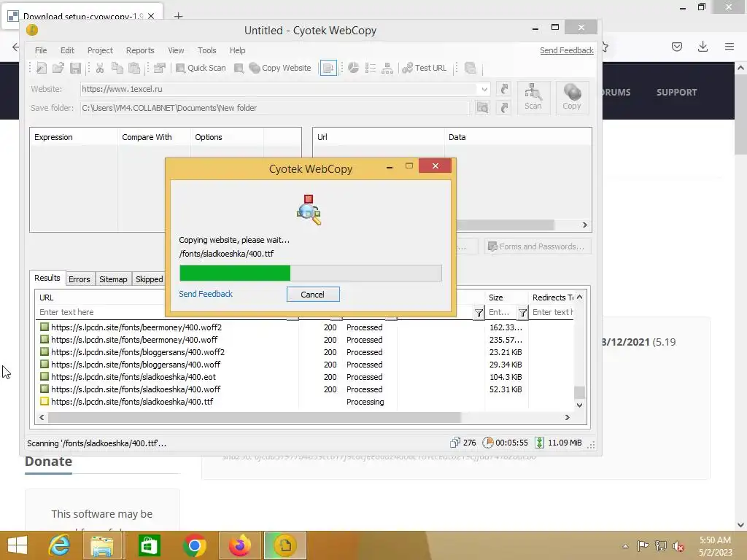
Task: Click the list report toolbar icon
Action: 370,68
